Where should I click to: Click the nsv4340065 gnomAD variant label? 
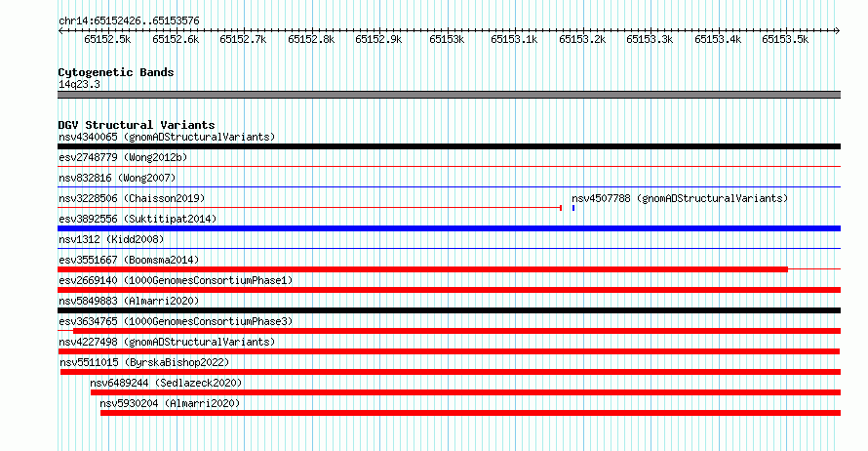click(x=167, y=137)
